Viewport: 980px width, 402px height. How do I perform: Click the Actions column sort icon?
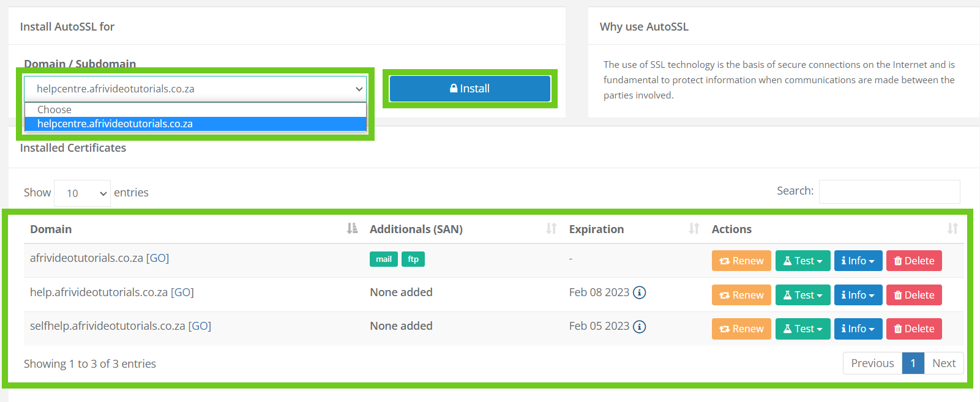pos(952,229)
